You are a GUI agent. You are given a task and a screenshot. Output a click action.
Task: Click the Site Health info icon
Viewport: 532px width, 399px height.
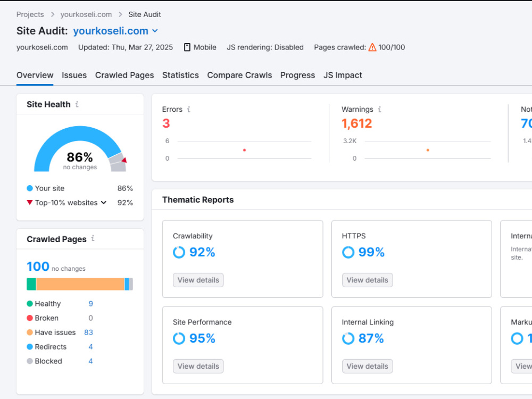(x=77, y=104)
